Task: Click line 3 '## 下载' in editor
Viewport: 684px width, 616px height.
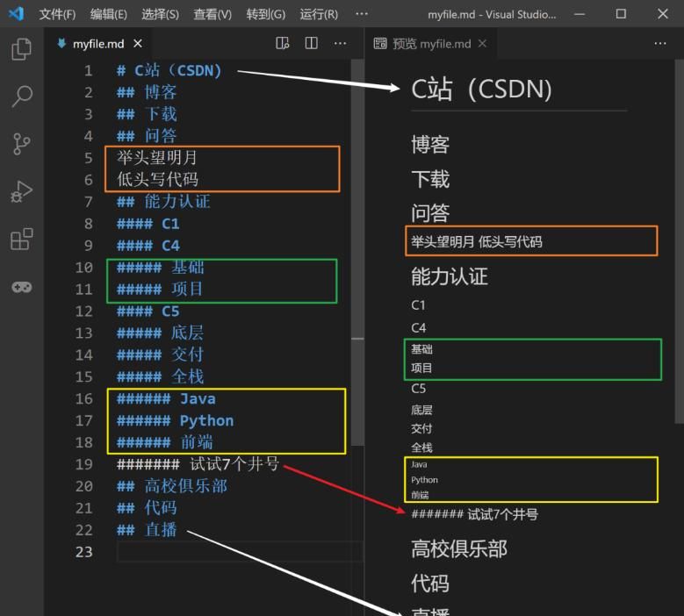Action: (x=147, y=114)
